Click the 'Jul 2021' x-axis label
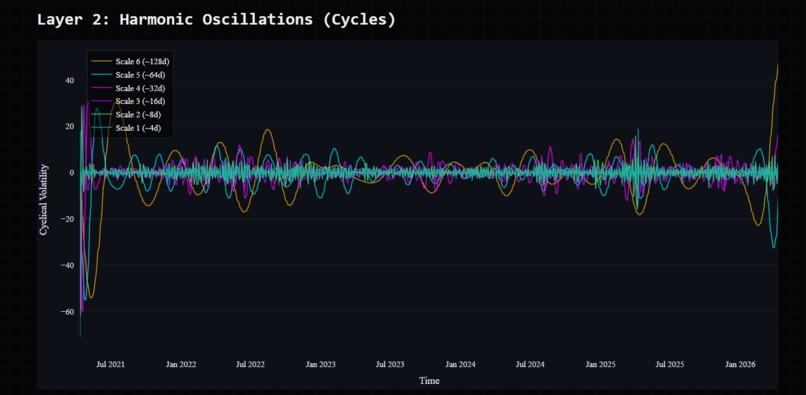The image size is (806, 395). pyautogui.click(x=111, y=364)
